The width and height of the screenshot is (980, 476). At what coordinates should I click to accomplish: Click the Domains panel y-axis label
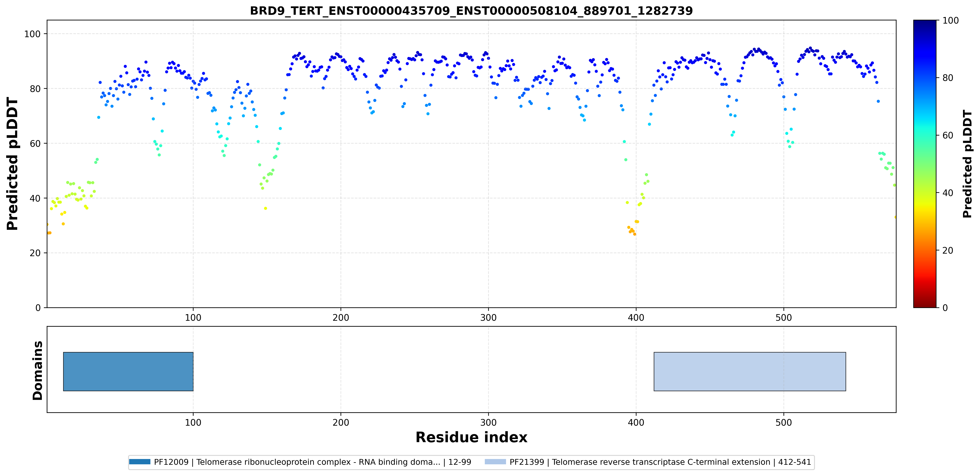click(37, 370)
